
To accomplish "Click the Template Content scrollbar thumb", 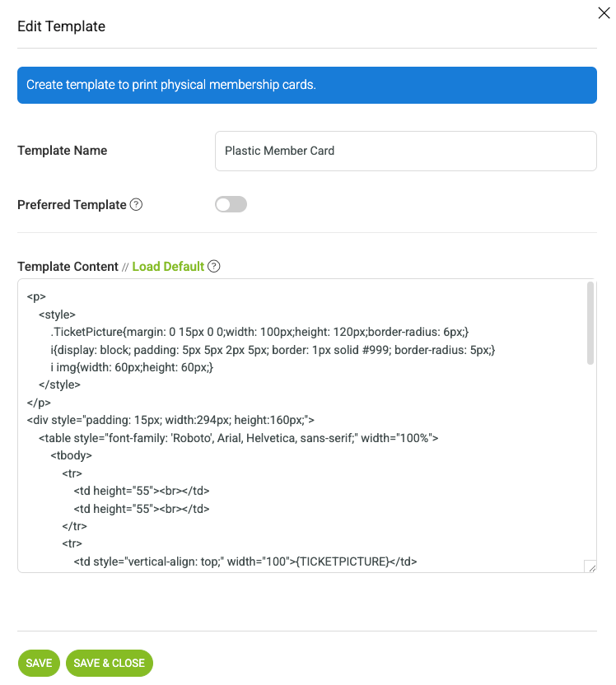I will coord(590,323).
